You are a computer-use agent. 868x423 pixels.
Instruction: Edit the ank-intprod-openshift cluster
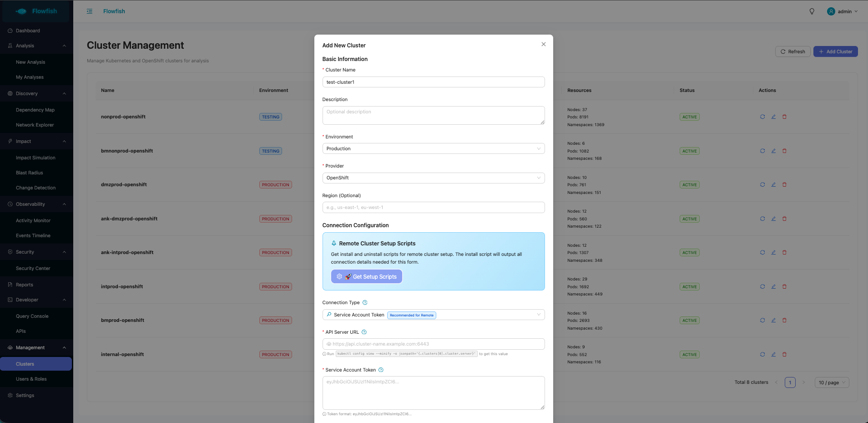point(773,252)
